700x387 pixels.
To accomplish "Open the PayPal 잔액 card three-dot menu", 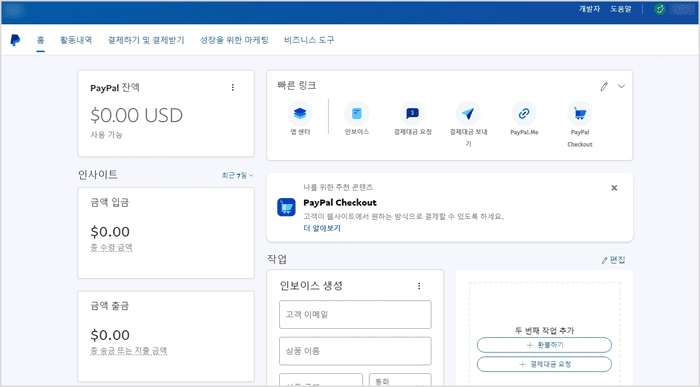I will click(233, 87).
